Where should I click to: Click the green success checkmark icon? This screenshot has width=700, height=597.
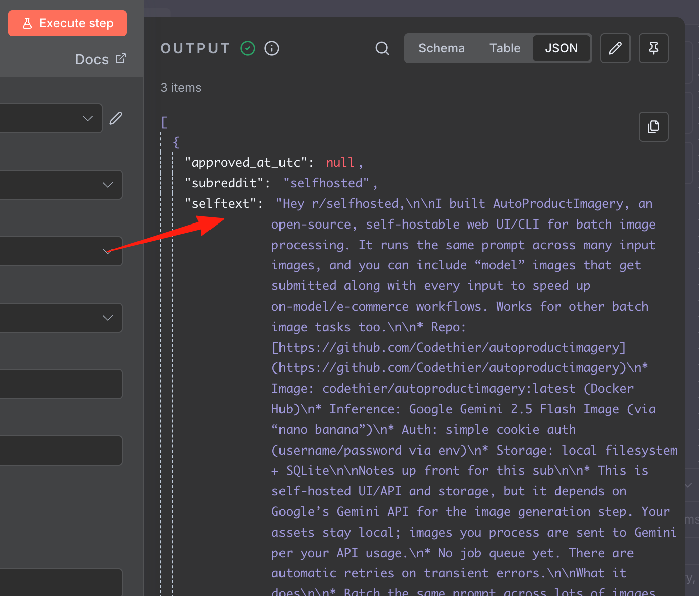pyautogui.click(x=248, y=48)
